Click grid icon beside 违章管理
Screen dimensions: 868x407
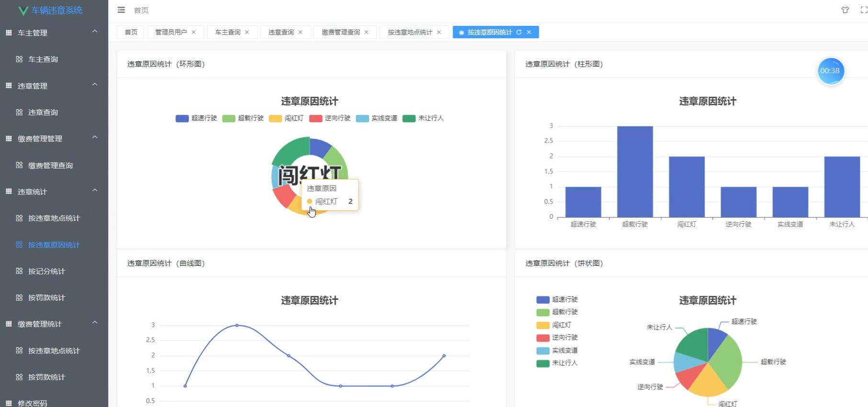tap(9, 86)
